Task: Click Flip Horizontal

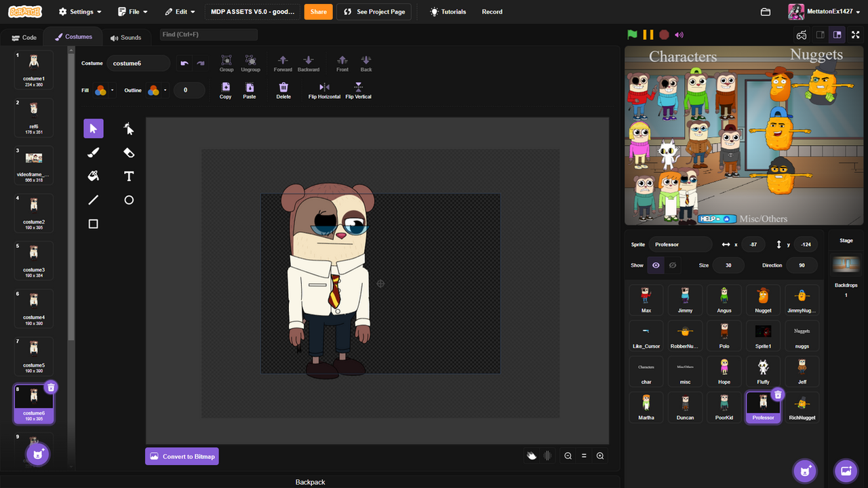Action: coord(324,90)
